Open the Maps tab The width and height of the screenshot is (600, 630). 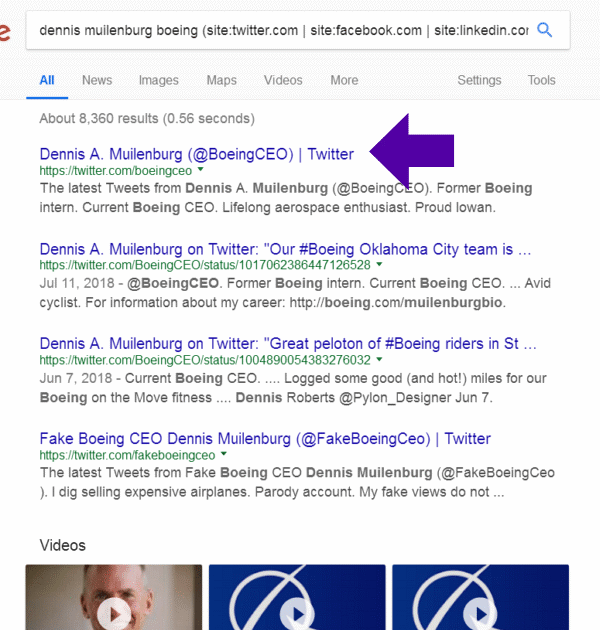(x=221, y=80)
